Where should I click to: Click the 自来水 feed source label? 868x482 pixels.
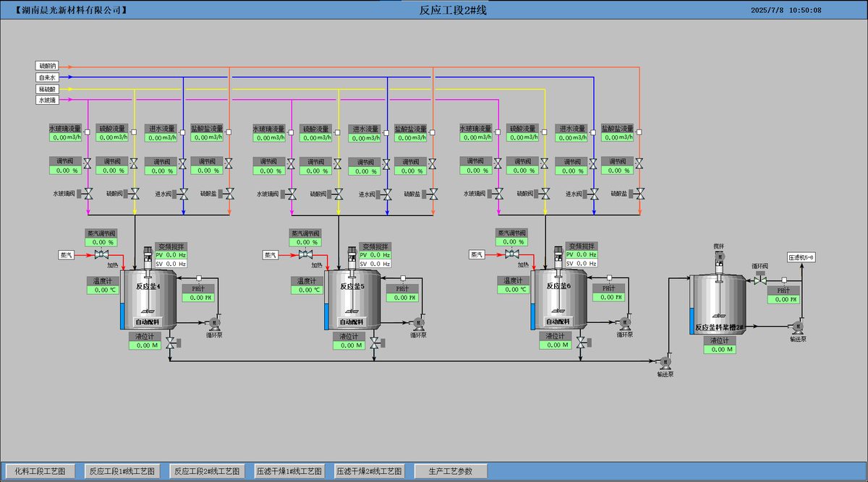click(47, 77)
